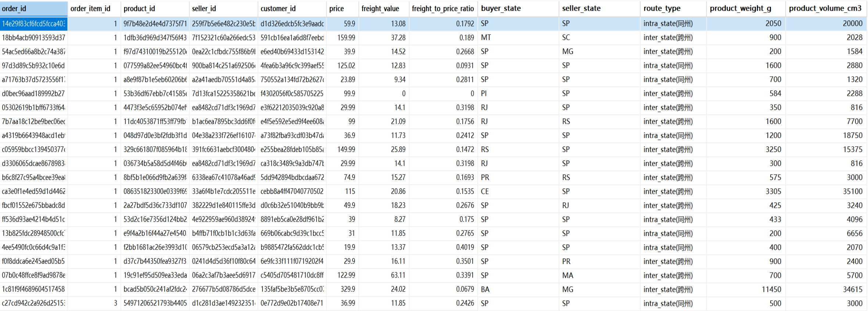Select order_id cell starting d0bec96aad189992b27
The image size is (868, 311).
[x=34, y=93]
